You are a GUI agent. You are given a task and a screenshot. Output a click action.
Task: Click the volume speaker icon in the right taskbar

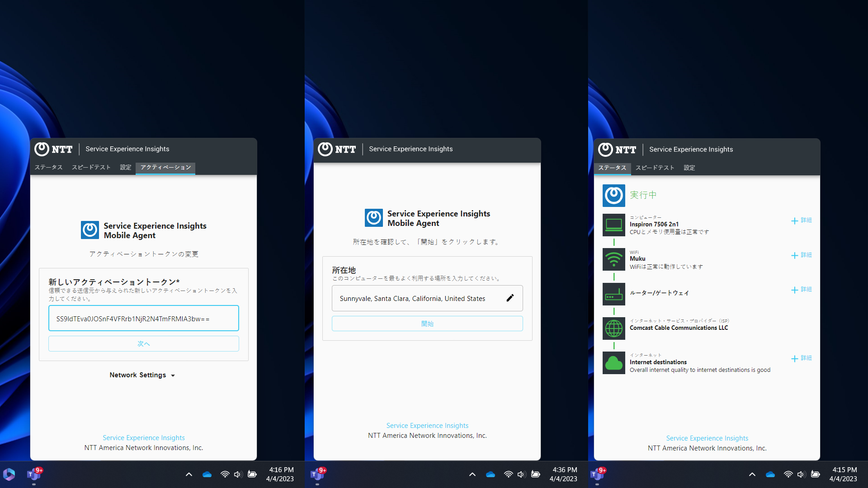802,474
